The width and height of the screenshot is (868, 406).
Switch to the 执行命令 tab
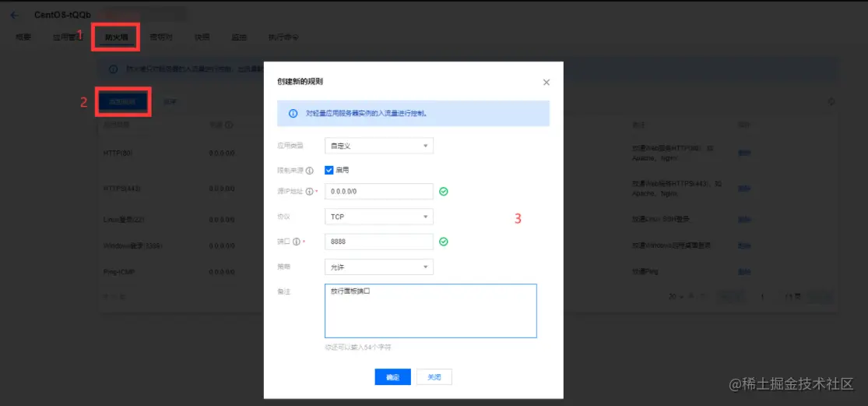pyautogui.click(x=283, y=37)
